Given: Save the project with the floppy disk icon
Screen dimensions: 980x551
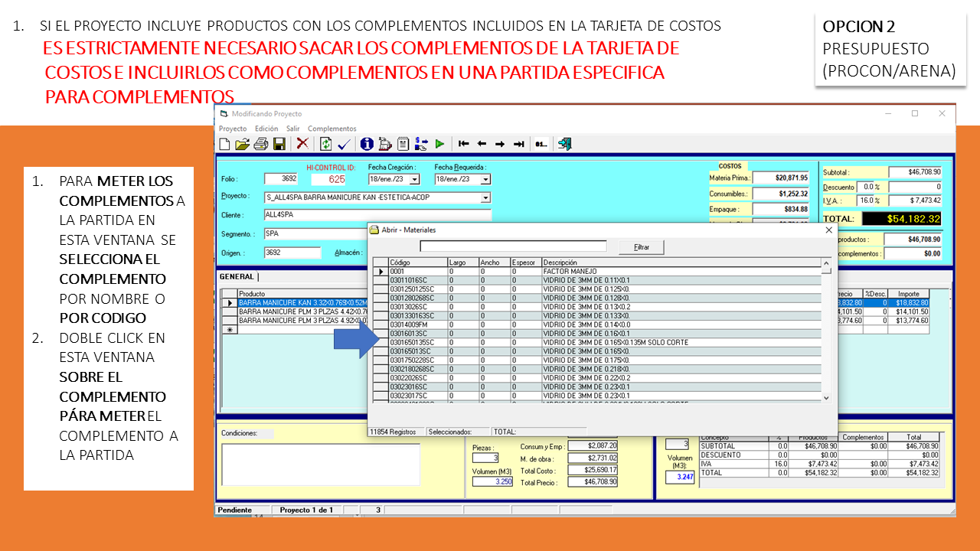Looking at the screenshot, I should coord(279,144).
